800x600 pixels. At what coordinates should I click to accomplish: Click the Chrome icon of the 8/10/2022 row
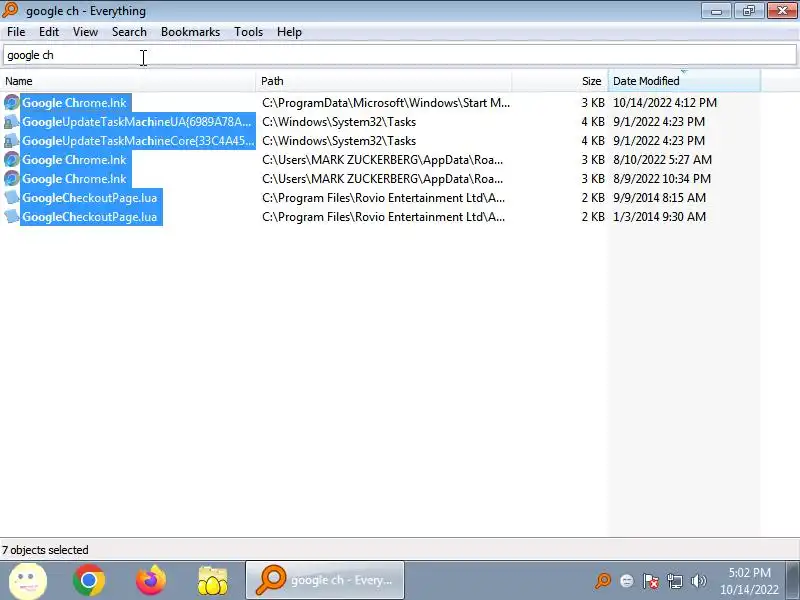click(11, 160)
